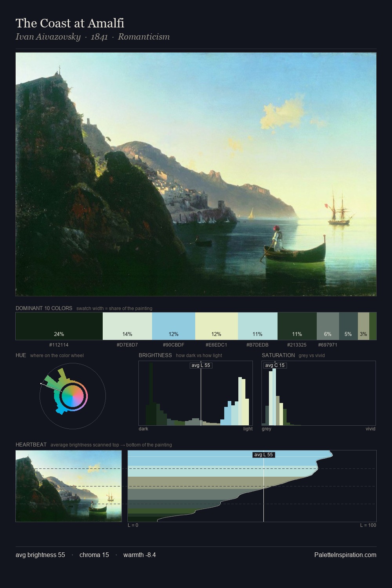Click the hex label #90CBDF

[174, 345]
